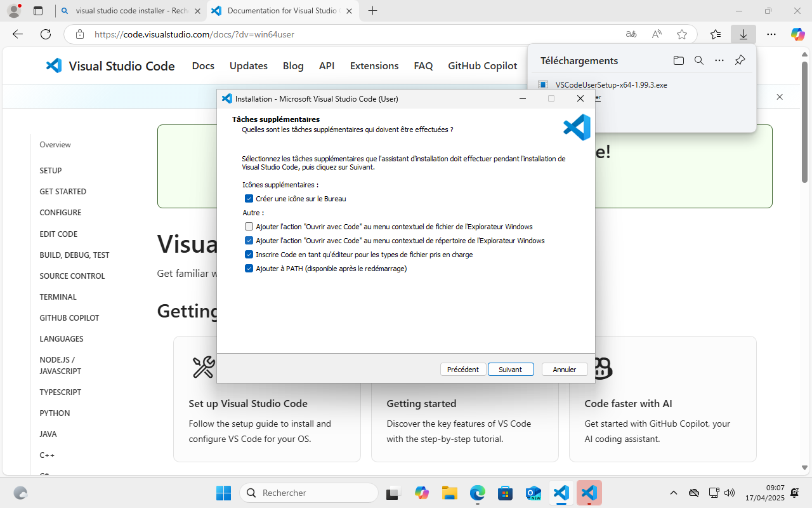Close the Documentation for Visual Studio tab

349,11
